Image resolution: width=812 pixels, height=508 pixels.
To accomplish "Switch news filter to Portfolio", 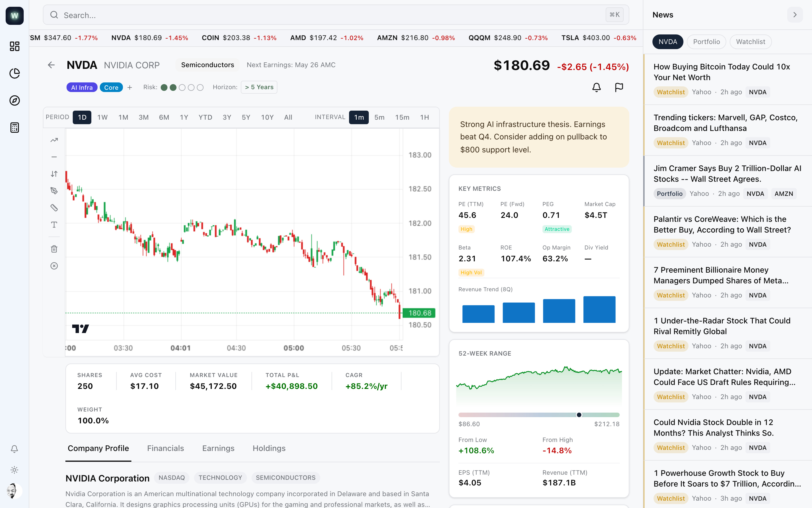I will (x=707, y=42).
